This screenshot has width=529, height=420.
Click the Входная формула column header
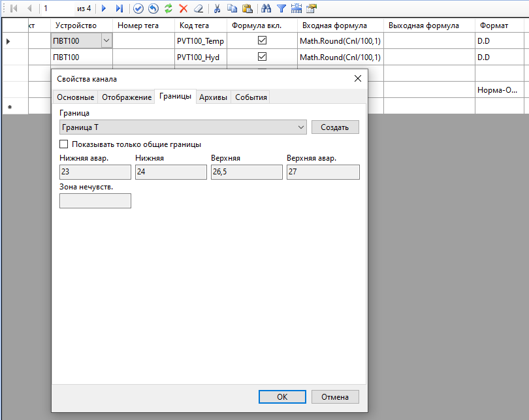tap(340, 25)
